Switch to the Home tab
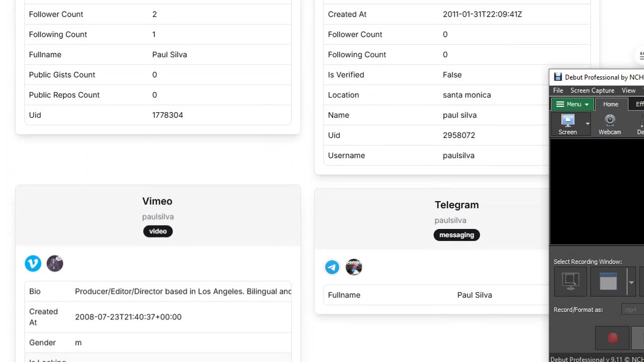The image size is (644, 362). point(610,104)
